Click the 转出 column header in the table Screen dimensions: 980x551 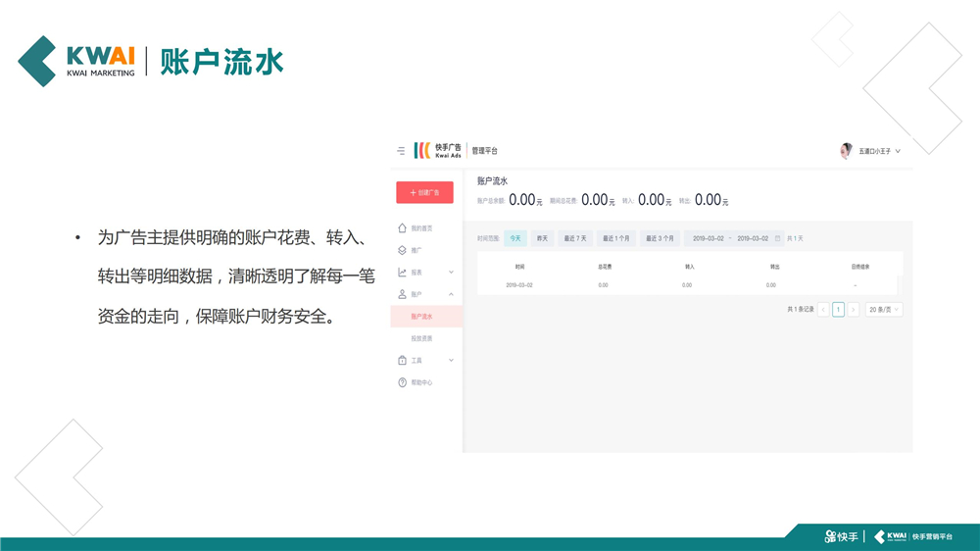774,267
